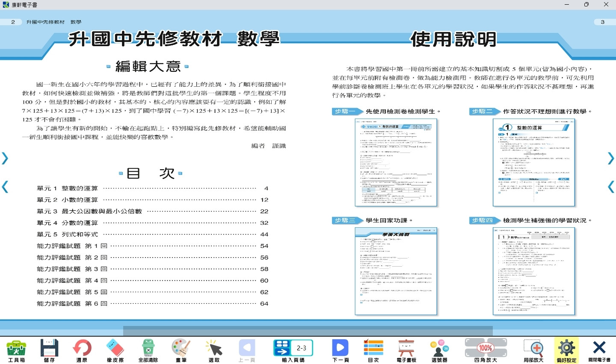The image size is (616, 364).
Task: Click the lower left back chevron
Action: pos(5,187)
